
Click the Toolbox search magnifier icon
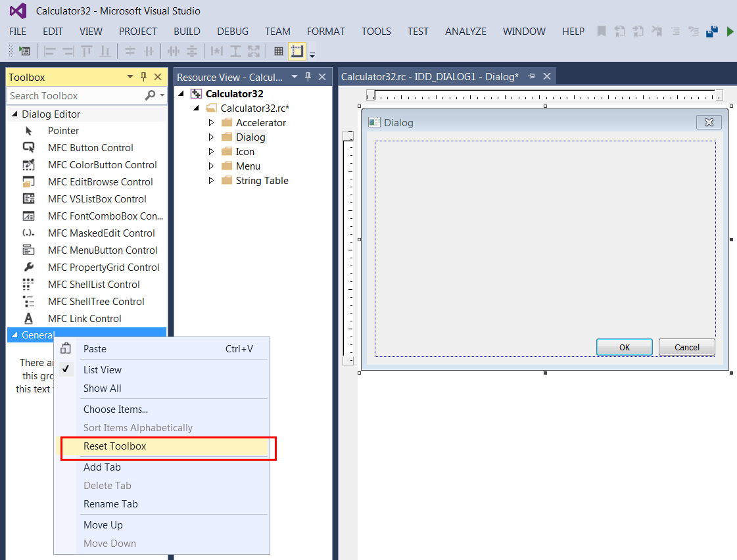click(150, 95)
